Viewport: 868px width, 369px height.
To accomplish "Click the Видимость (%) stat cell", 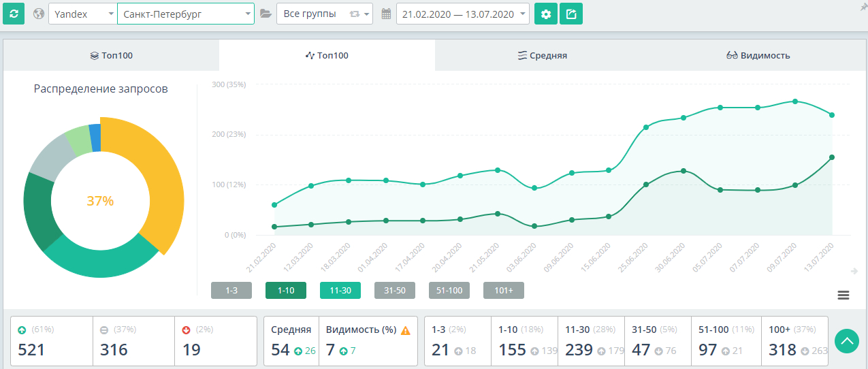I will point(368,341).
